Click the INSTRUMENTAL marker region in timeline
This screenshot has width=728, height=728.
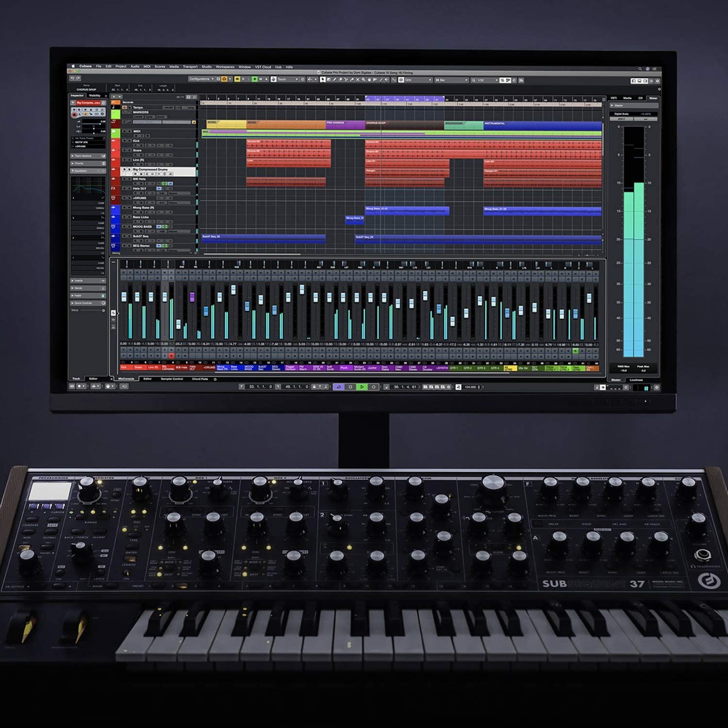point(534,124)
